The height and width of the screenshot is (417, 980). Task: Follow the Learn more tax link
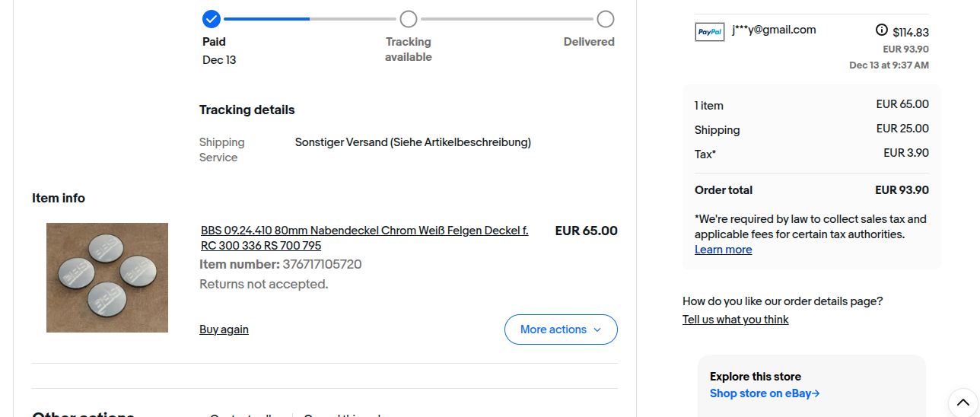tap(723, 250)
